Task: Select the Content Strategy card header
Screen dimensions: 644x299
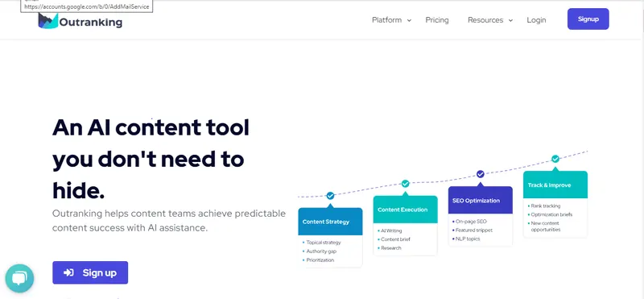Action: tap(330, 222)
